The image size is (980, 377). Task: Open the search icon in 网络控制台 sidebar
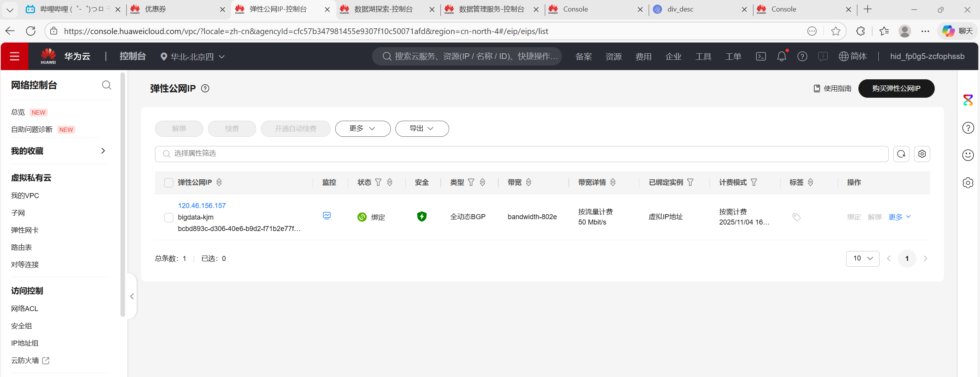[x=106, y=85]
